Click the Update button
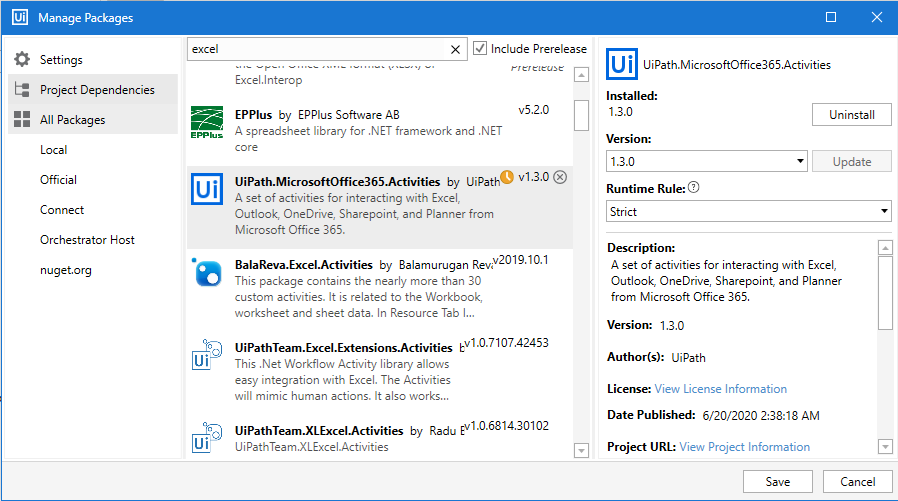The width and height of the screenshot is (898, 501). coord(852,161)
